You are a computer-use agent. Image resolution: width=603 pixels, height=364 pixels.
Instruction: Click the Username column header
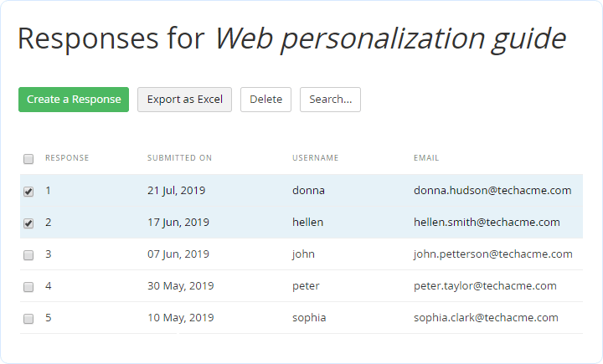click(315, 158)
